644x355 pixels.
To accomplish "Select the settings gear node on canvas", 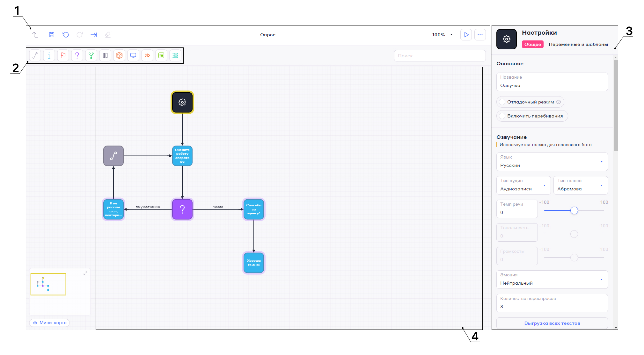I will click(182, 102).
